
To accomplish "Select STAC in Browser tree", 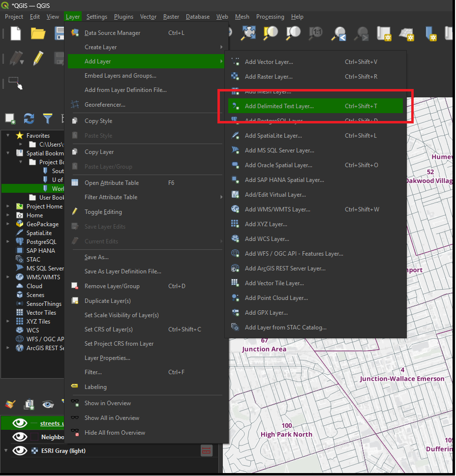I will click(33, 259).
